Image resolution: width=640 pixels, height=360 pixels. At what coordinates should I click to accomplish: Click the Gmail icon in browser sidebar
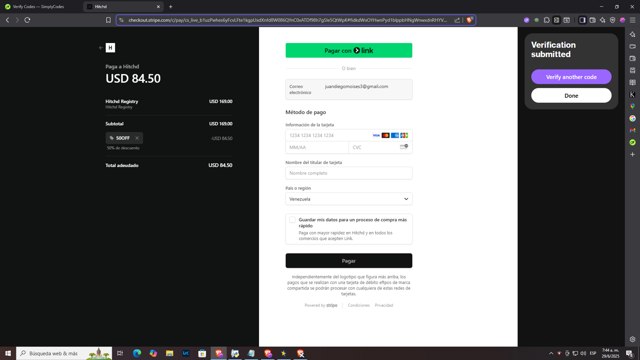click(x=632, y=130)
